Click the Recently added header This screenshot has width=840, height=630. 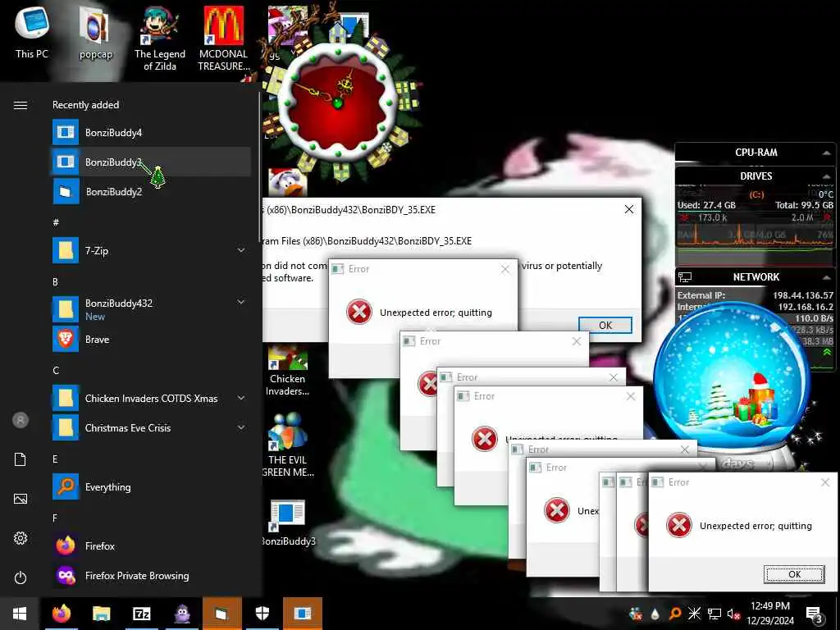[85, 105]
